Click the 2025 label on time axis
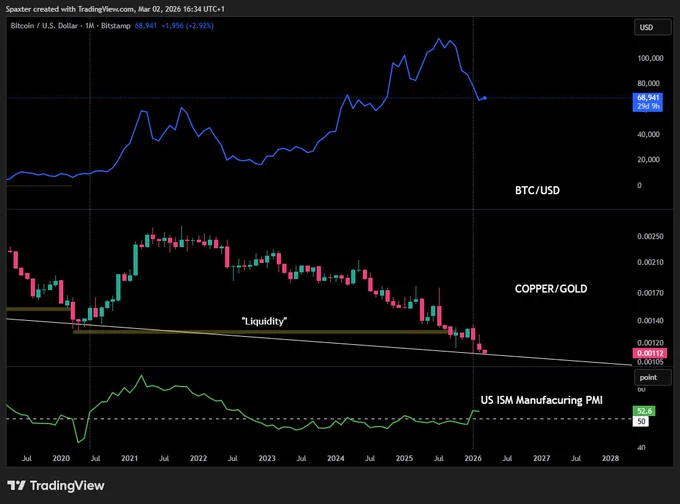The height and width of the screenshot is (504, 680). point(404,458)
